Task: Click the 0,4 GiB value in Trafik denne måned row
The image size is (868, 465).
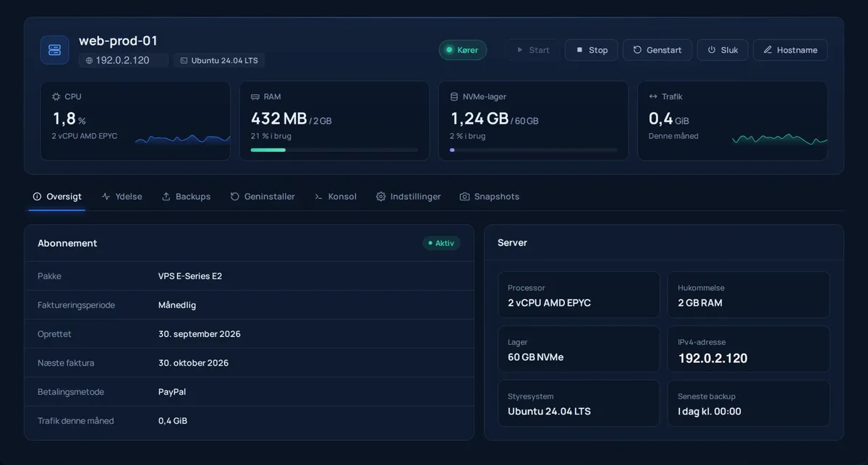Action: [x=173, y=421]
